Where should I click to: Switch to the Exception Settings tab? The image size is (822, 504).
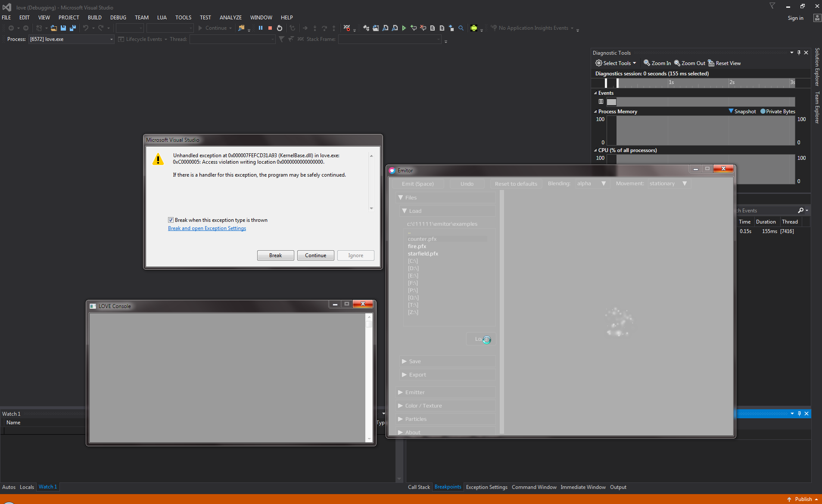click(x=486, y=487)
